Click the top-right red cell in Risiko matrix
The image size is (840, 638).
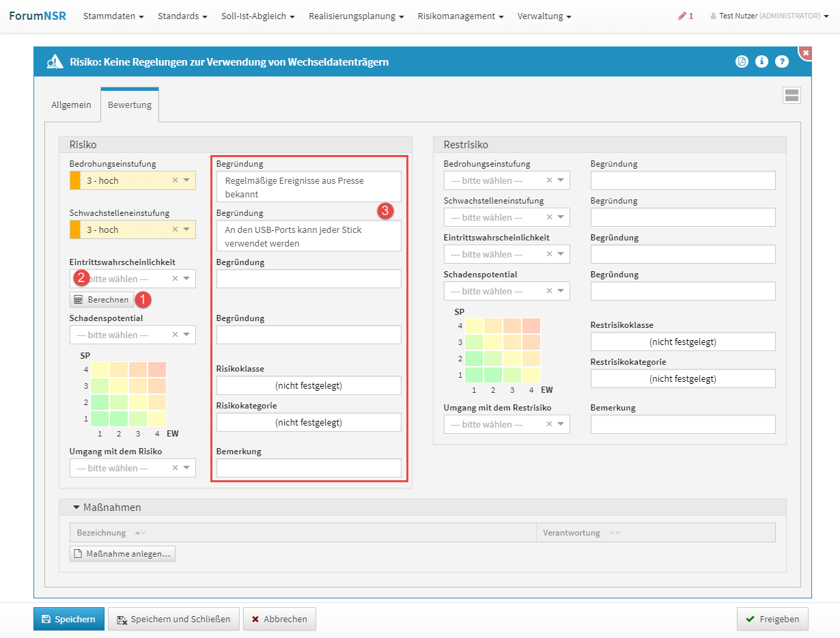tap(157, 370)
